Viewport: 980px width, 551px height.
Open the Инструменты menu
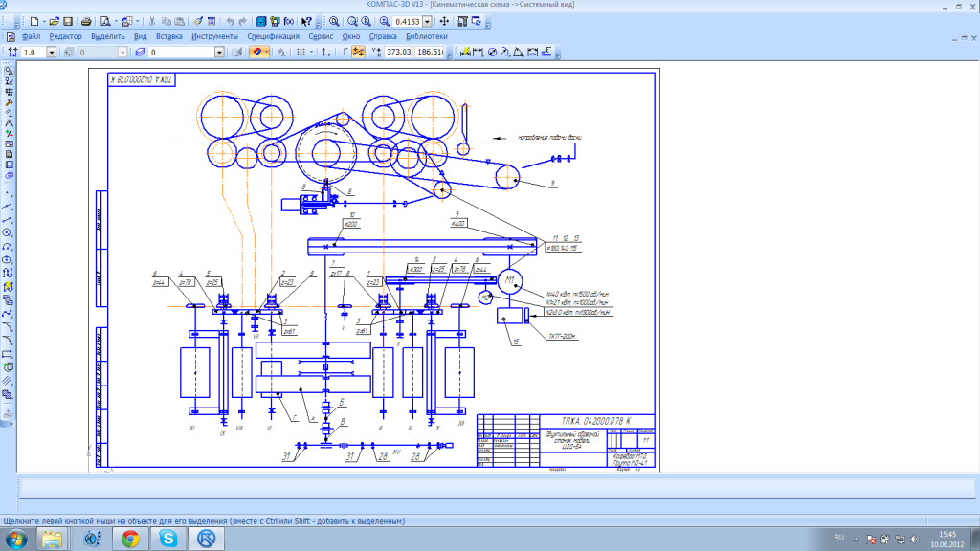click(x=214, y=37)
